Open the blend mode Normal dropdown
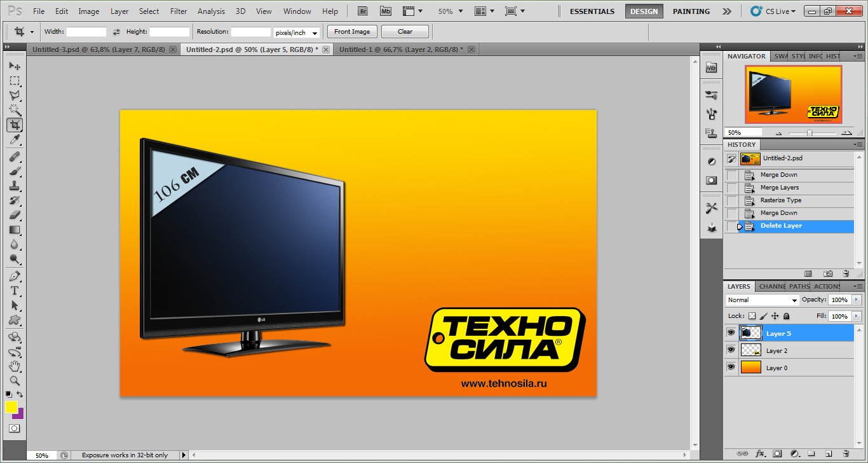This screenshot has height=463, width=868. click(762, 300)
